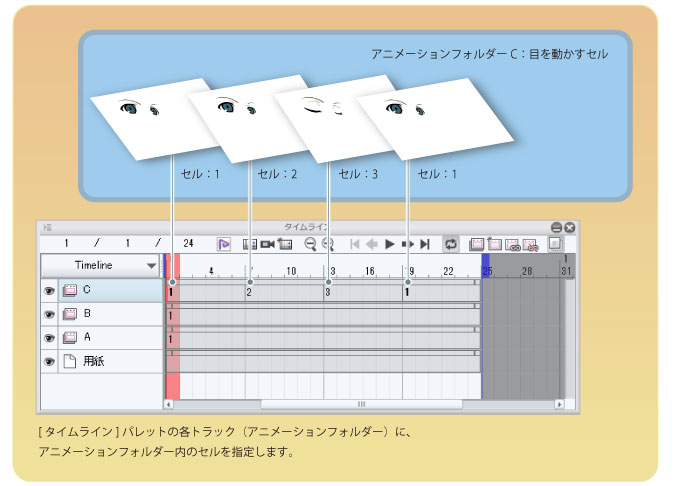Click the folder icon of track A
This screenshot has height=486, width=693.
point(70,338)
